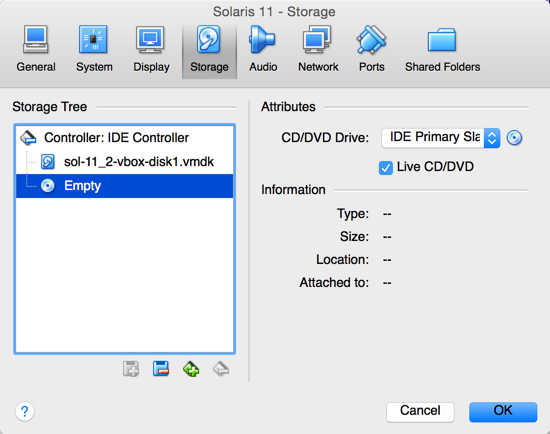
Task: Click the grayed add attachment icon
Action: pos(131,369)
